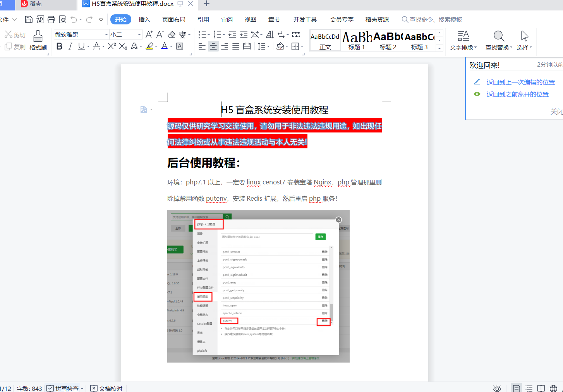563x392 pixels.
Task: Click the 正文 style button
Action: (x=325, y=40)
